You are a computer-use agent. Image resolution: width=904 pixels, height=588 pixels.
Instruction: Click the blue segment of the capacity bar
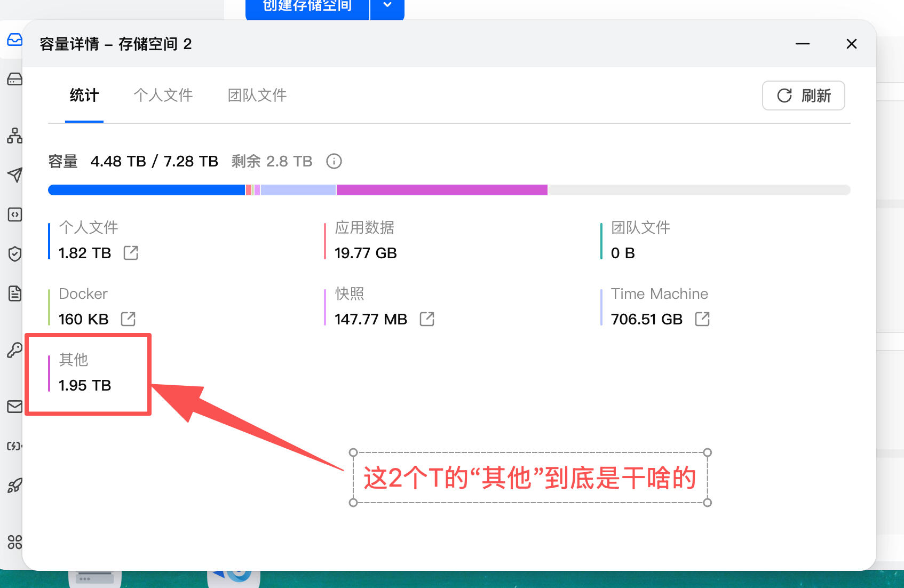146,190
